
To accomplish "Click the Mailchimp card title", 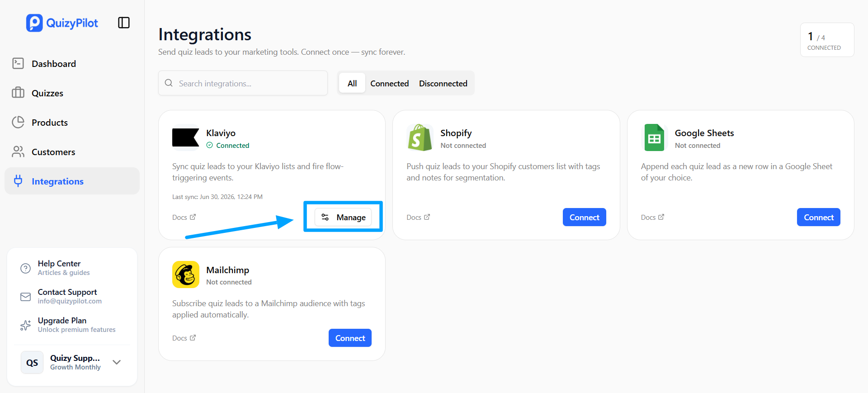I will point(227,270).
